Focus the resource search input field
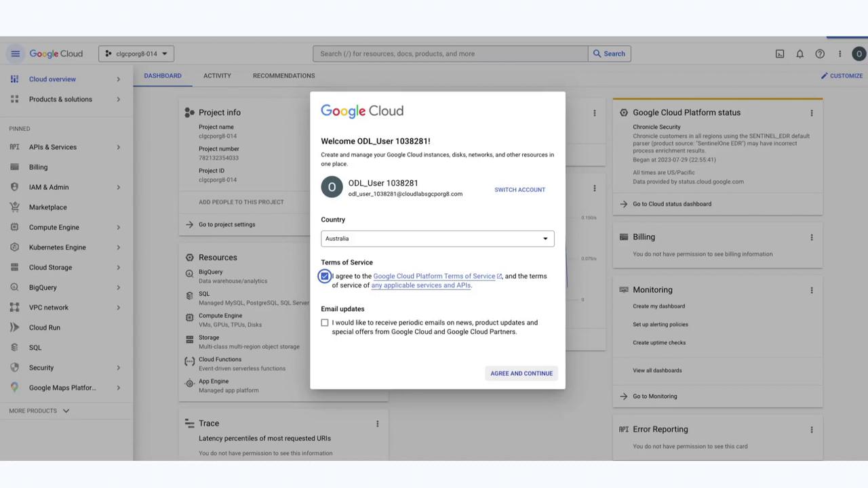This screenshot has width=868, height=488. [x=450, y=54]
